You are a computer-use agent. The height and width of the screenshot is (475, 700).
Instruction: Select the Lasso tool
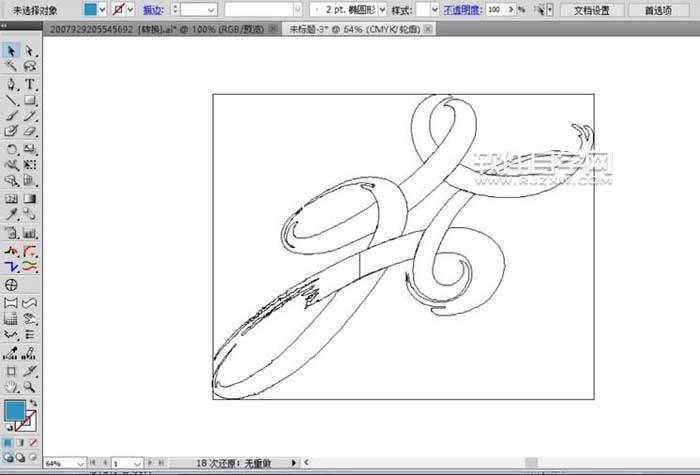(29, 66)
